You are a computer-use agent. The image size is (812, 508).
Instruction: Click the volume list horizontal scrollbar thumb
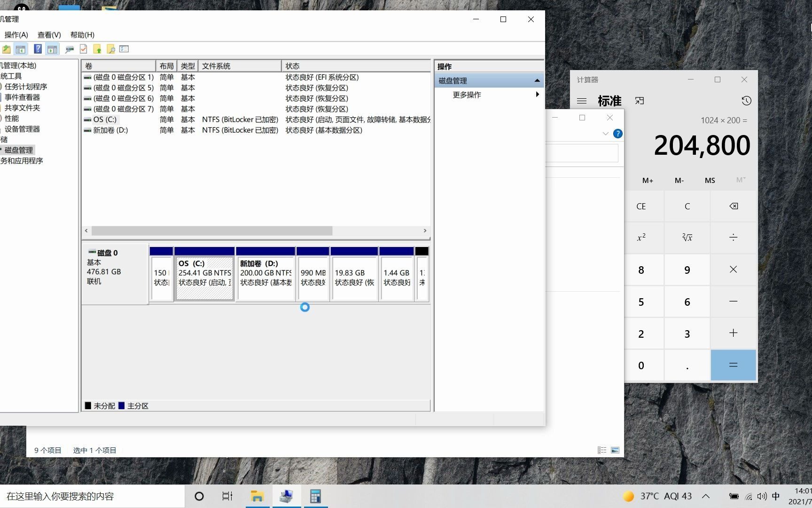[212, 230]
